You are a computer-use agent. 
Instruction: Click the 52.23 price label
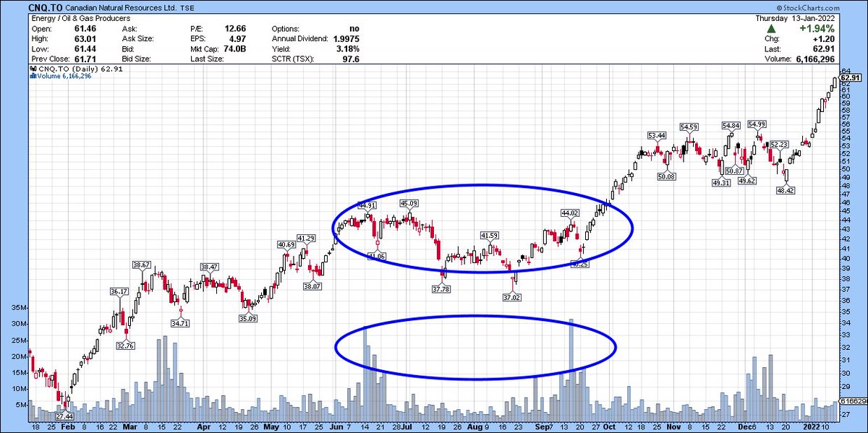(779, 145)
